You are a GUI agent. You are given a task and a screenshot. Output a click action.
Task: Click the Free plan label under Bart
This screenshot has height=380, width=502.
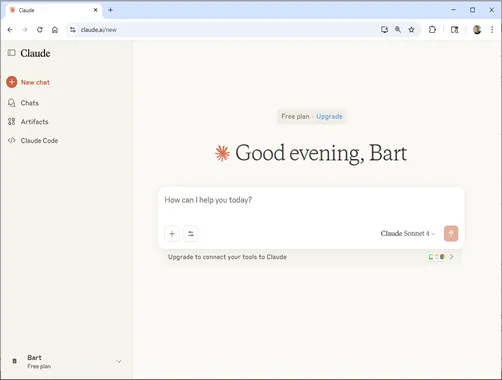39,366
